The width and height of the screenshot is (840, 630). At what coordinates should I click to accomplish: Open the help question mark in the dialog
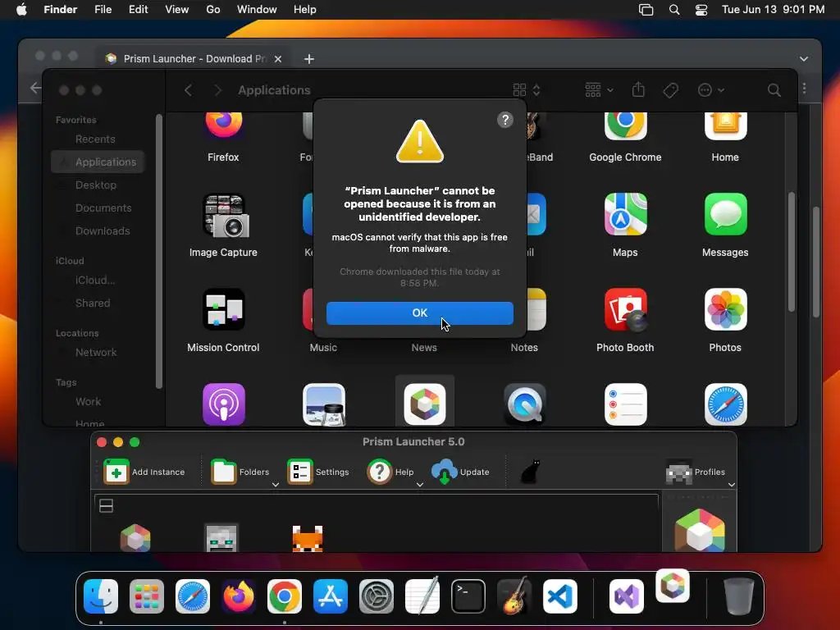click(x=504, y=120)
